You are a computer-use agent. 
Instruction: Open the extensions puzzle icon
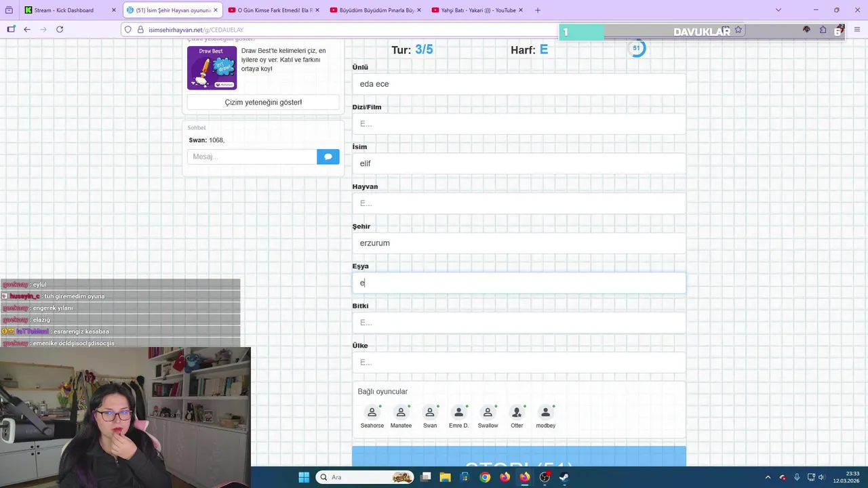coord(823,30)
